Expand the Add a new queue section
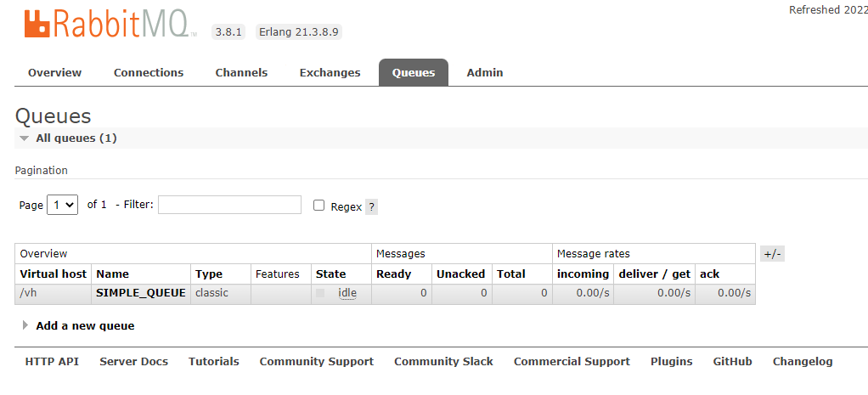The width and height of the screenshot is (868, 395). click(x=85, y=325)
